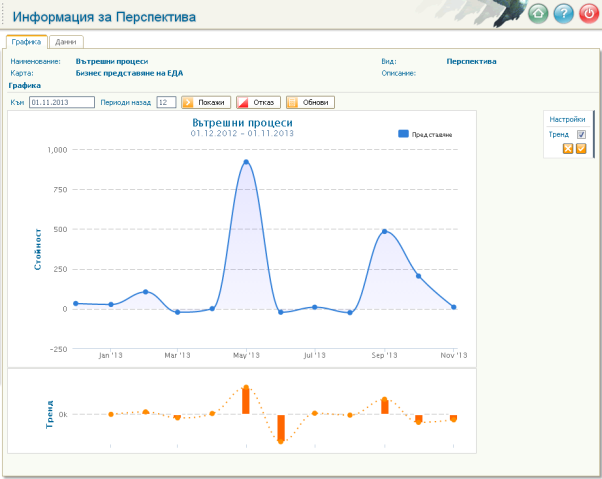Click the Обнови button label

(315, 102)
